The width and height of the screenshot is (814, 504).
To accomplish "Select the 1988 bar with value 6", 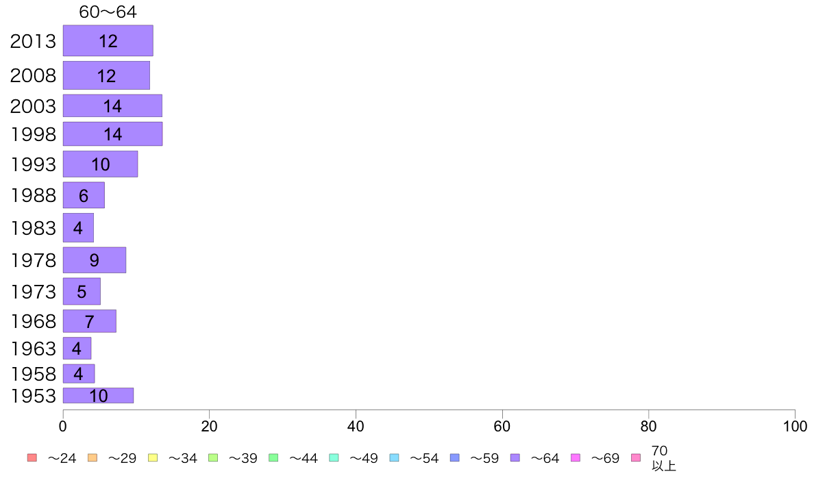I will [84, 195].
